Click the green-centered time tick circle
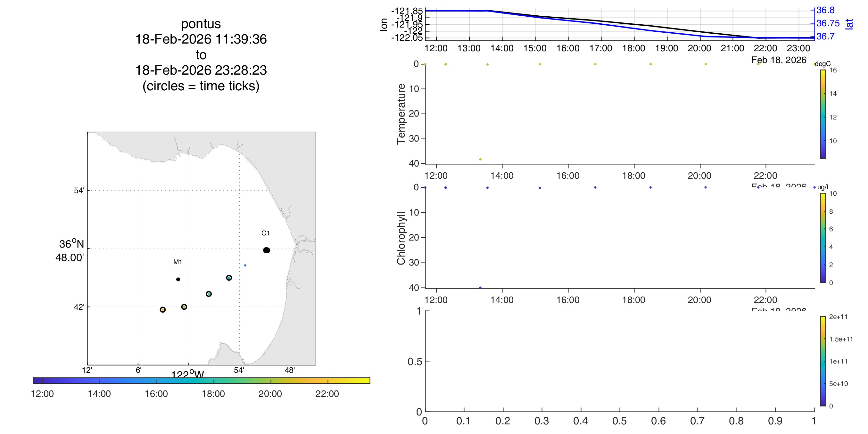Viewport: 868px width, 434px height. tap(209, 294)
